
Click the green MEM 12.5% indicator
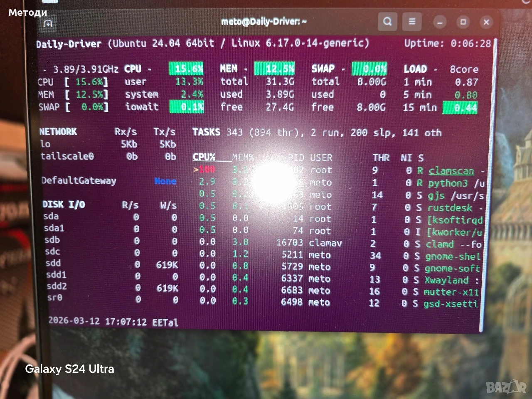tap(274, 68)
